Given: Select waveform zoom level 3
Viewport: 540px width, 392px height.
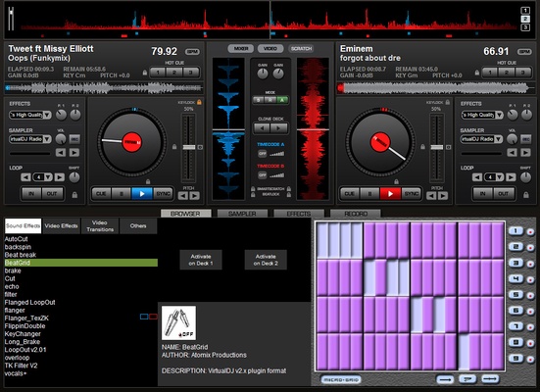Looking at the screenshot, I should pyautogui.click(x=525, y=27).
